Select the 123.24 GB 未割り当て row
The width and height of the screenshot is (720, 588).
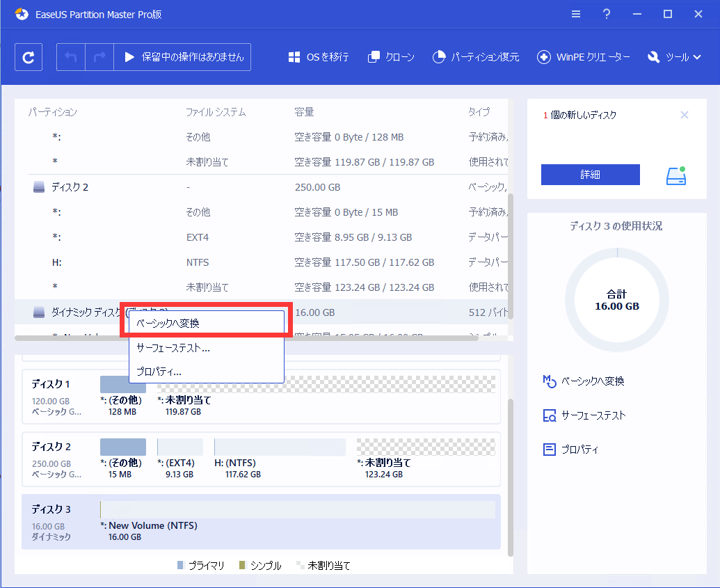262,287
